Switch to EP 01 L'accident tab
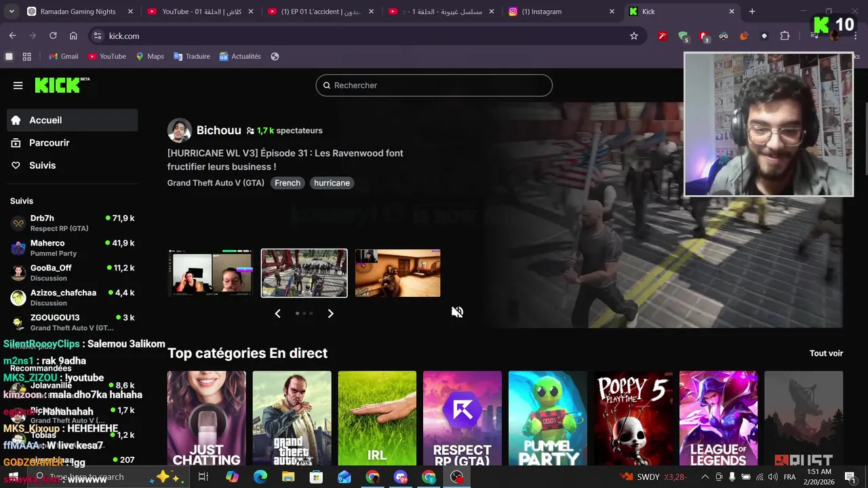Screen dimensions: 868x488 pos(321,12)
